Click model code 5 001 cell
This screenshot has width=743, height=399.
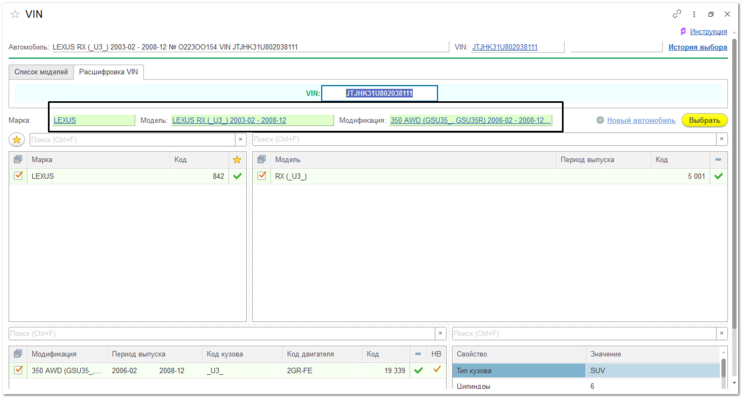680,176
